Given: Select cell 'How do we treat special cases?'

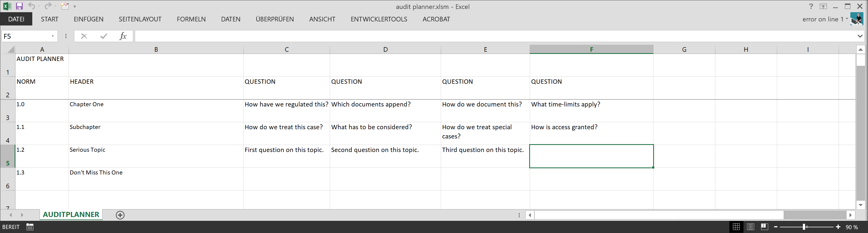Looking at the screenshot, I should [485, 134].
